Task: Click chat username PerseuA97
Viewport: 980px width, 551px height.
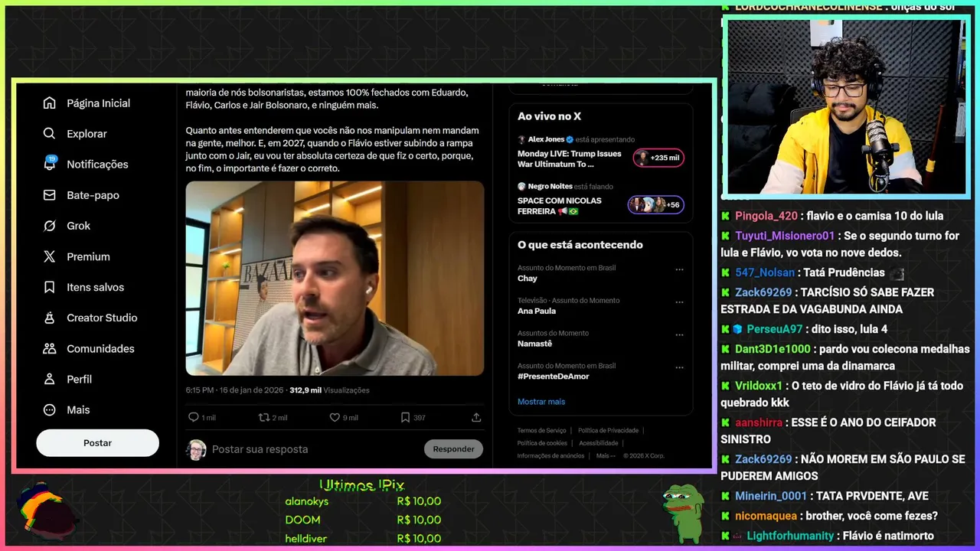Action: 775,329
